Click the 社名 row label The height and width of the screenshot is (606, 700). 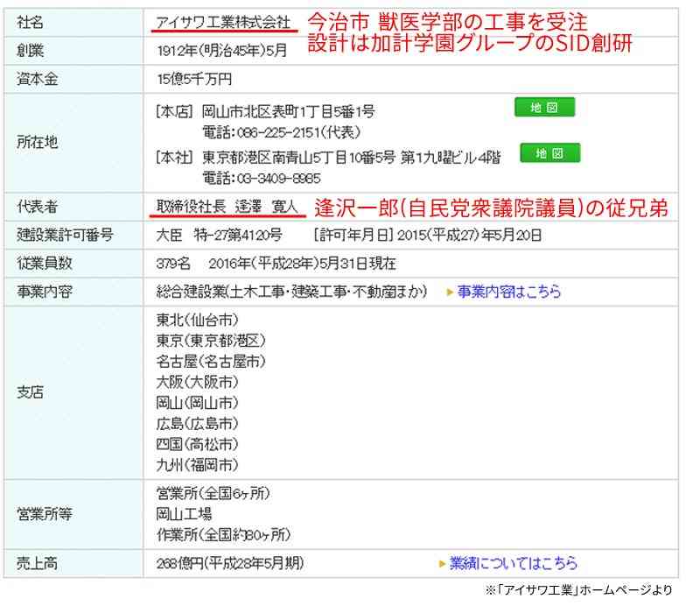pos(30,23)
